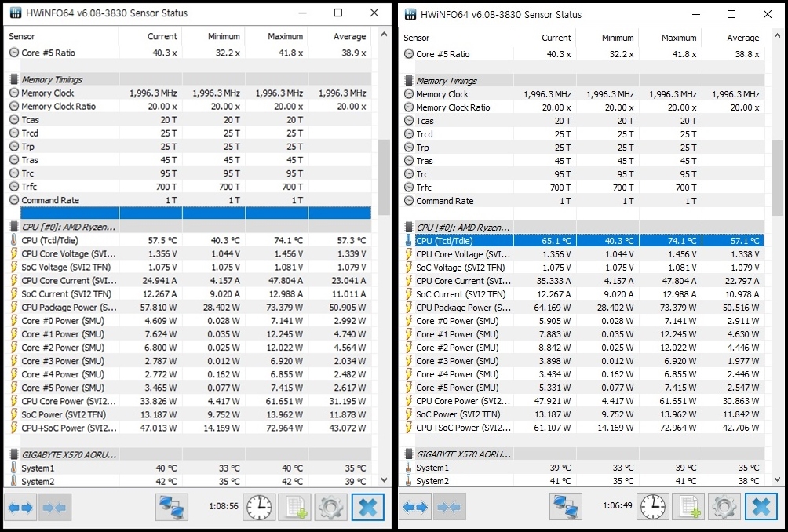This screenshot has width=788, height=532.
Task: Click blue X close button in right window toolbar
Action: (x=761, y=508)
